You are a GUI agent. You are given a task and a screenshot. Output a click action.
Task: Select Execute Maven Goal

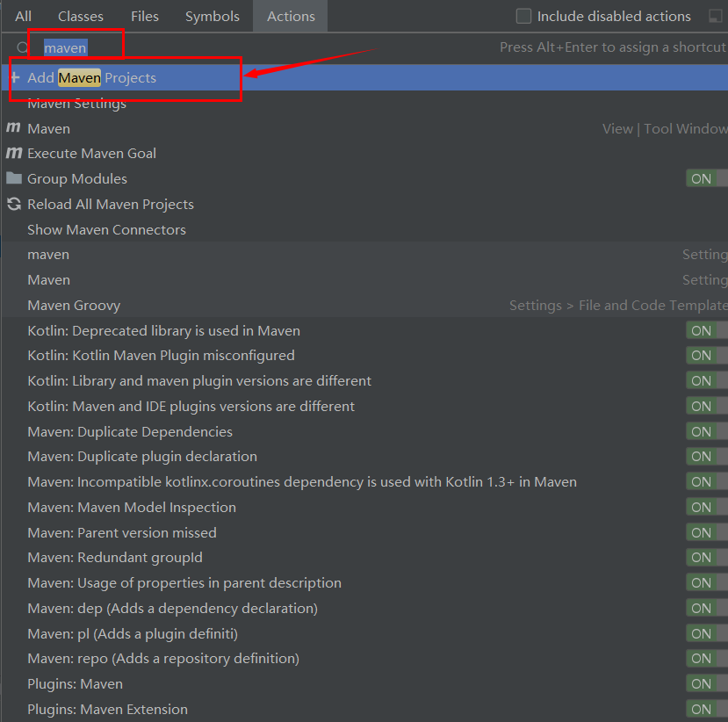[x=364, y=153]
